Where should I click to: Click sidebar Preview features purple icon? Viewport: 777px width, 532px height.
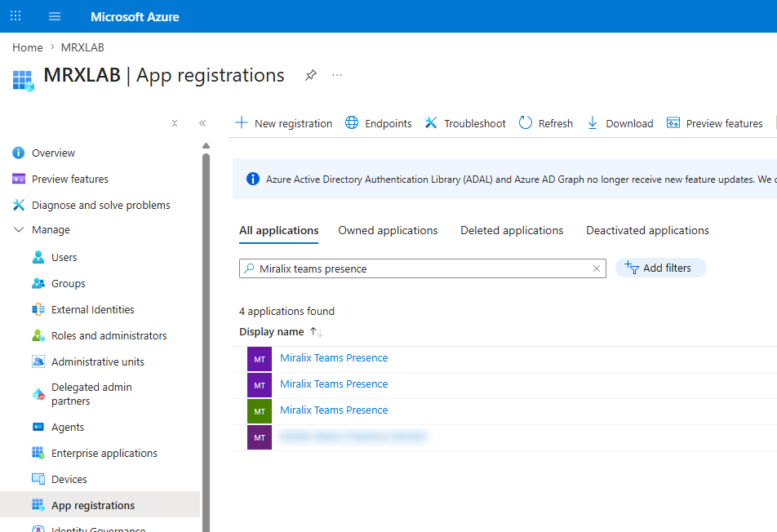(18, 179)
